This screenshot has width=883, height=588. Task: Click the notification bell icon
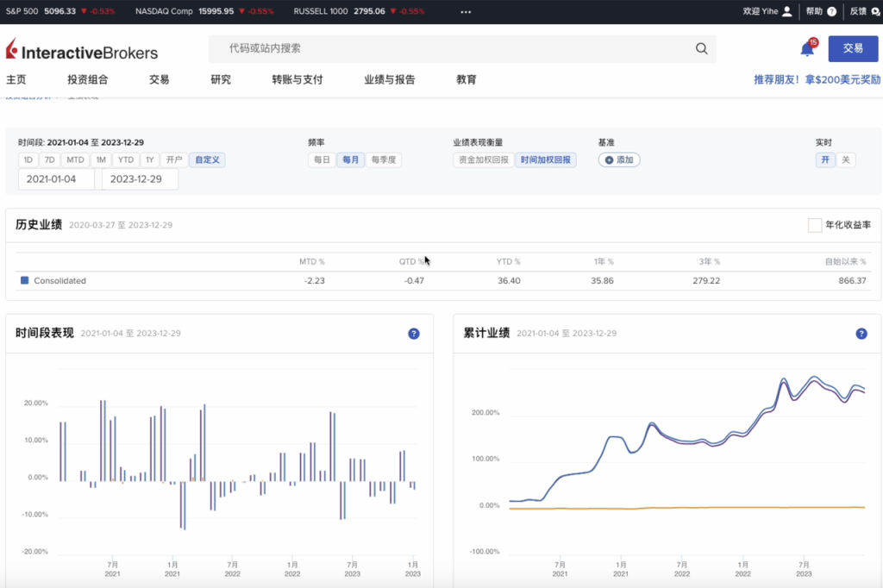(x=807, y=49)
